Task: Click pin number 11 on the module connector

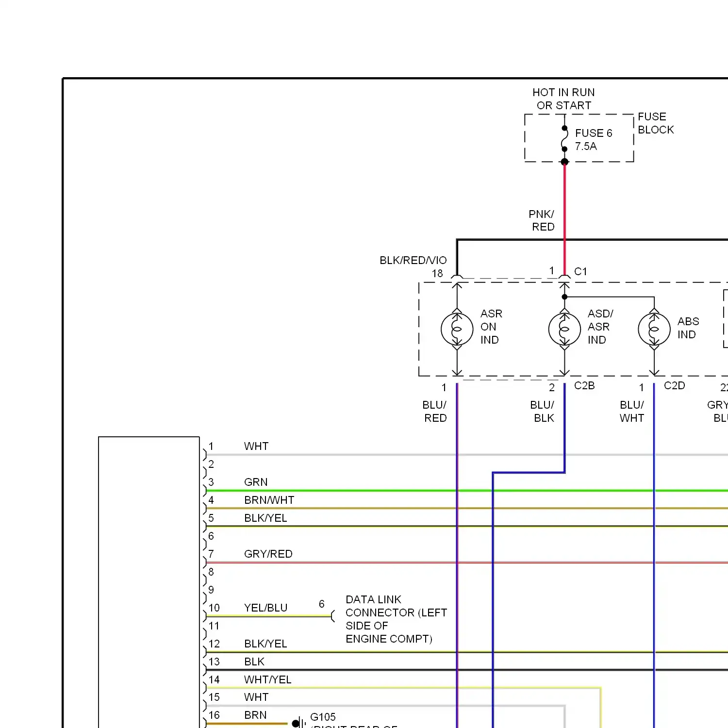Action: click(214, 626)
